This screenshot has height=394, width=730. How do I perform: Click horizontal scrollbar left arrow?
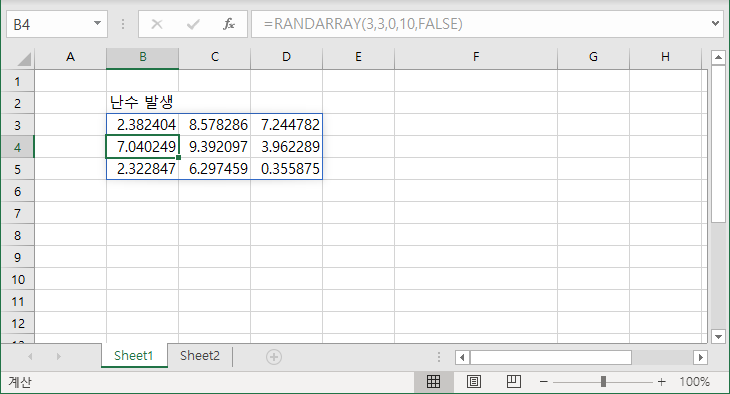point(462,358)
